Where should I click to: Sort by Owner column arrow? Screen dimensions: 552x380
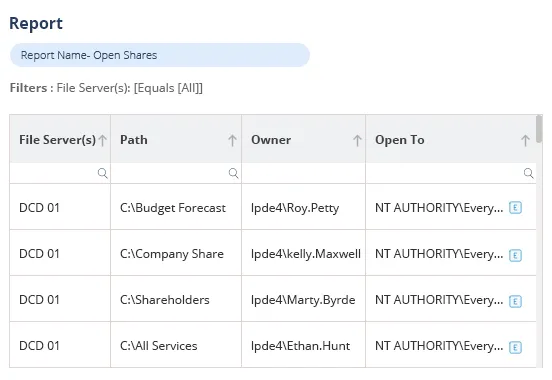(357, 140)
